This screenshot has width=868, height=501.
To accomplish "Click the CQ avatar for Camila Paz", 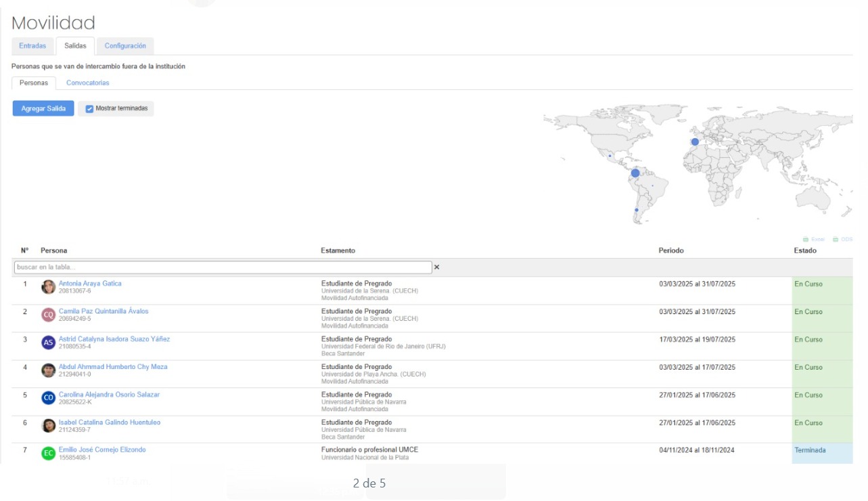I will pyautogui.click(x=48, y=315).
